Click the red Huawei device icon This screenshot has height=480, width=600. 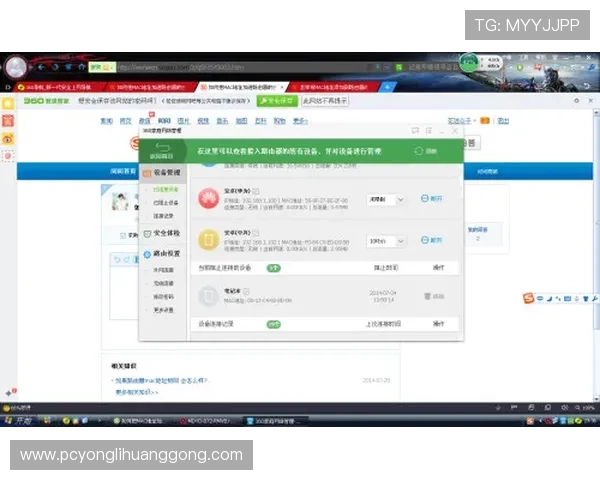209,198
